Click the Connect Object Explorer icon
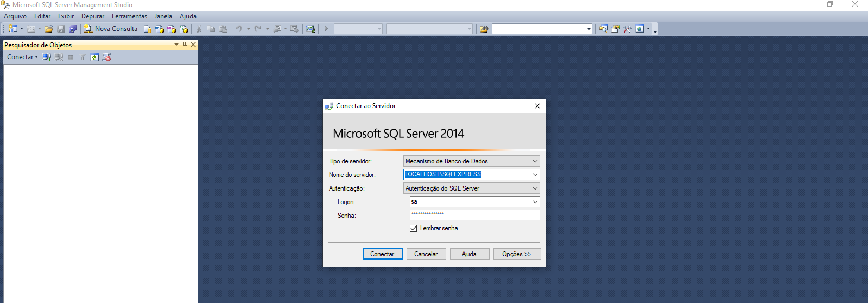 [x=47, y=57]
